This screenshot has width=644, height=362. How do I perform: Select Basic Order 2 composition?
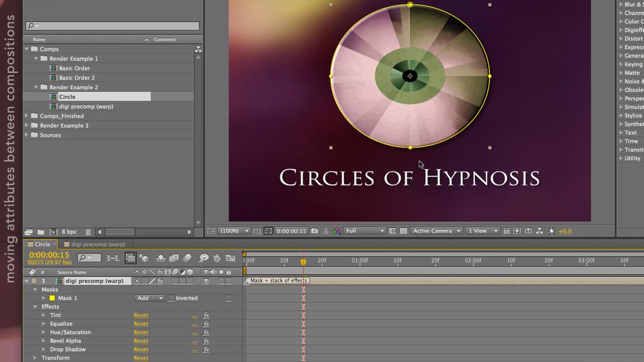click(76, 78)
